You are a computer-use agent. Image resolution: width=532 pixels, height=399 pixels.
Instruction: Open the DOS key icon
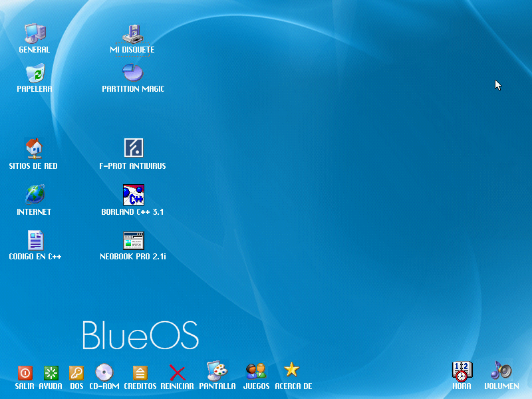76,373
